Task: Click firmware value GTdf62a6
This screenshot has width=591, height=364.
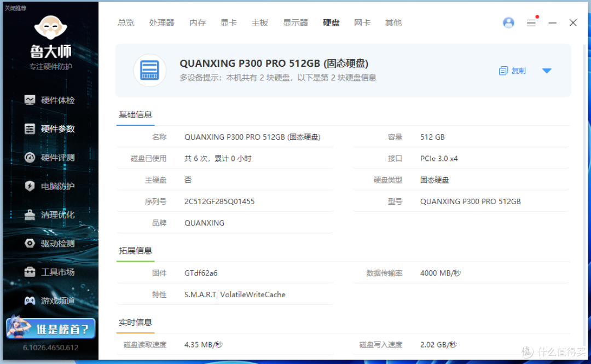Action: coord(201,273)
